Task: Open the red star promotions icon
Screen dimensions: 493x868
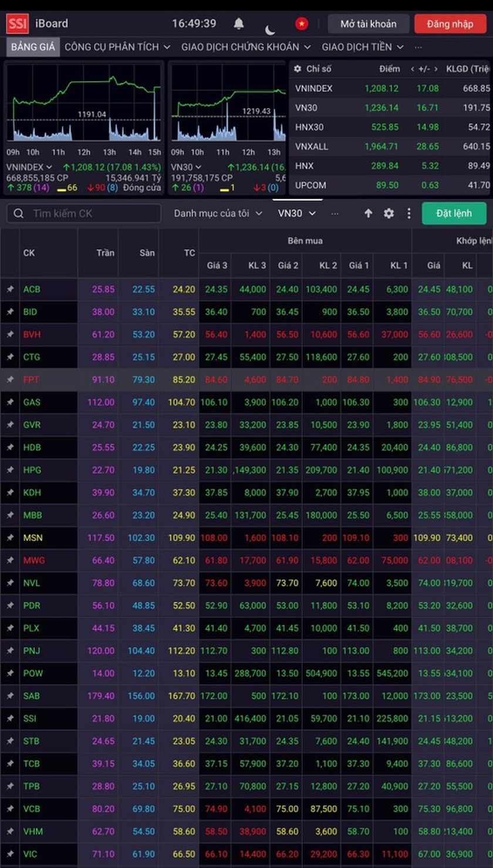Action: (x=302, y=23)
